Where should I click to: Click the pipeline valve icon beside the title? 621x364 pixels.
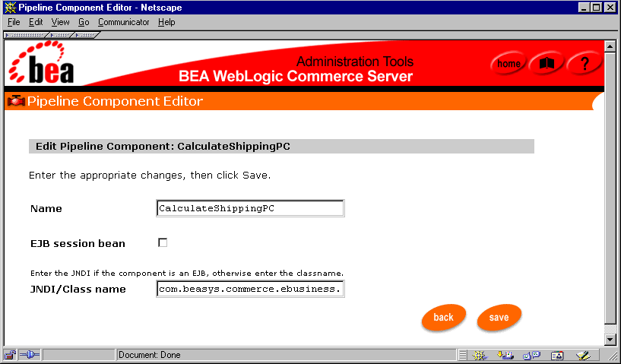[16, 101]
